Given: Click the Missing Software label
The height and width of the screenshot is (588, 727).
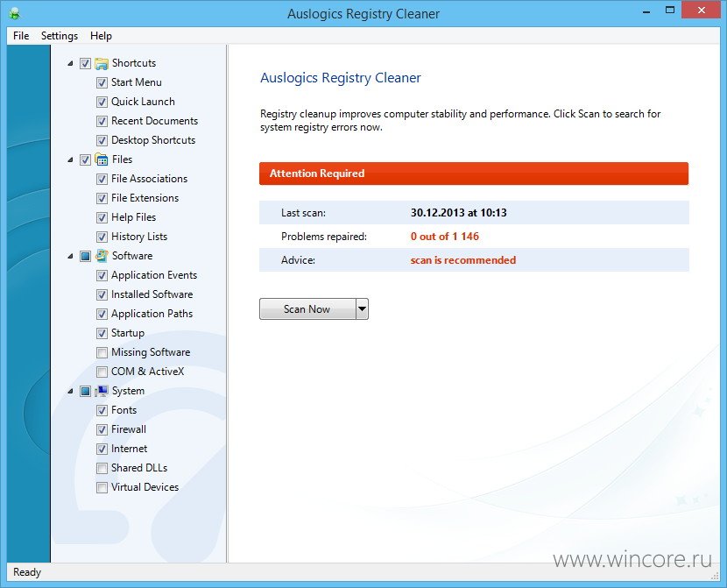Looking at the screenshot, I should coord(151,352).
